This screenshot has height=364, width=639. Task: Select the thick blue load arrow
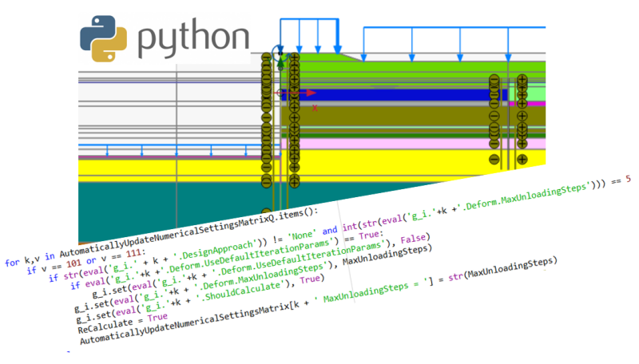(x=337, y=37)
